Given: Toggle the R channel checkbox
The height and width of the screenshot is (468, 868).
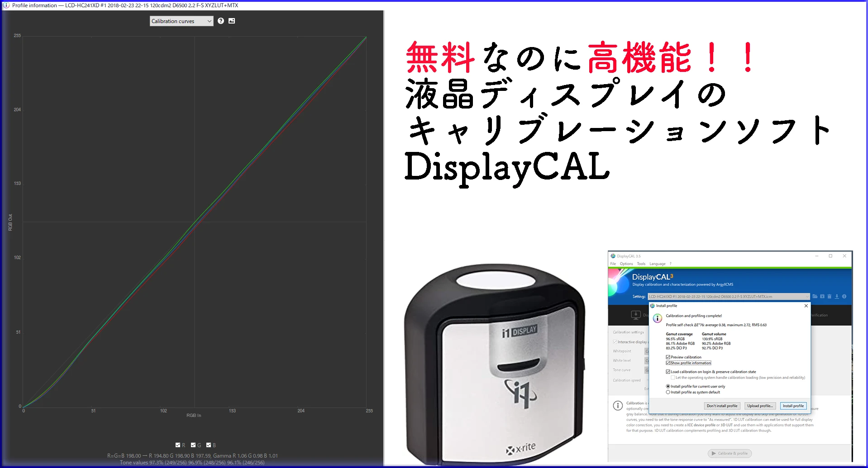Looking at the screenshot, I should (178, 445).
